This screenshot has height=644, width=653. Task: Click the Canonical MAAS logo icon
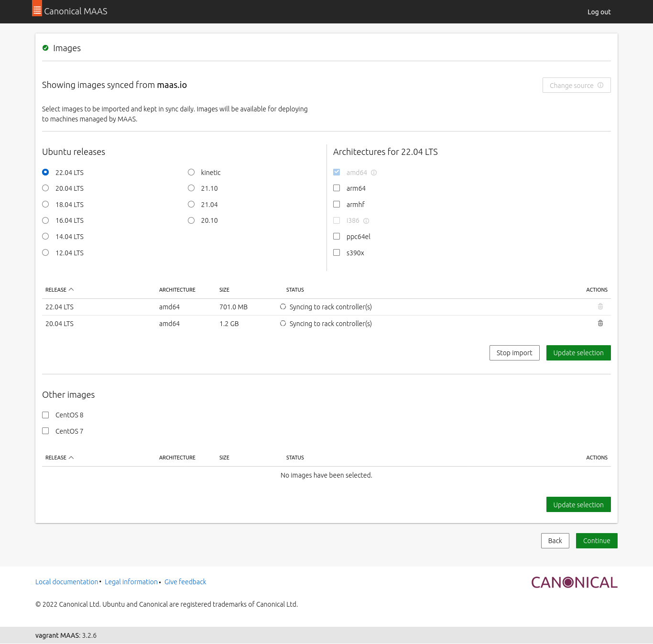pyautogui.click(x=37, y=8)
